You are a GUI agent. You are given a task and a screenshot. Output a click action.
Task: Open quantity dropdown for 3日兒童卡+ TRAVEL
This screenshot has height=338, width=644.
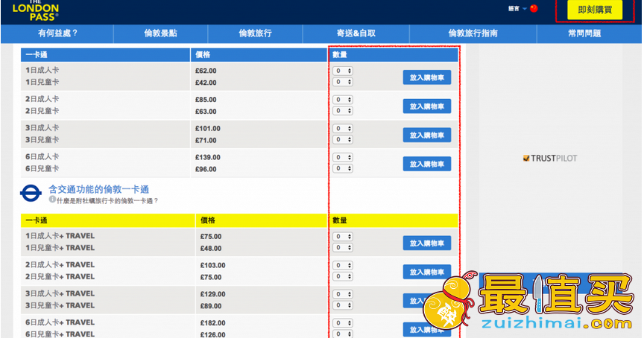[343, 305]
